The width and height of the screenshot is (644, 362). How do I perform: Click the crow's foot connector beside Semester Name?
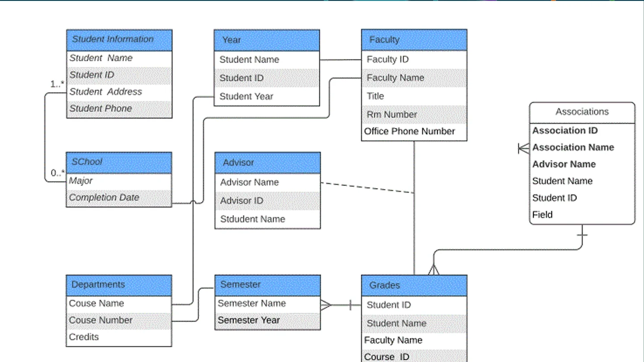[x=326, y=305]
